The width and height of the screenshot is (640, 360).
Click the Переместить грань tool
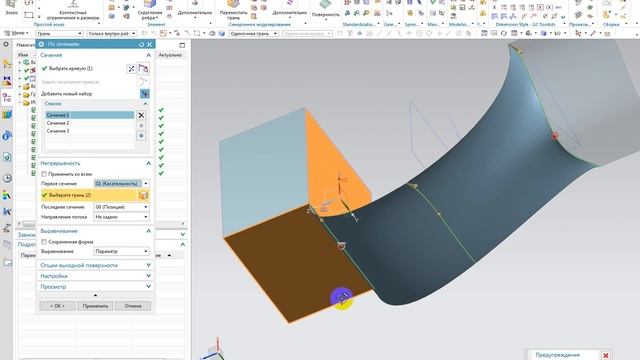[233, 10]
